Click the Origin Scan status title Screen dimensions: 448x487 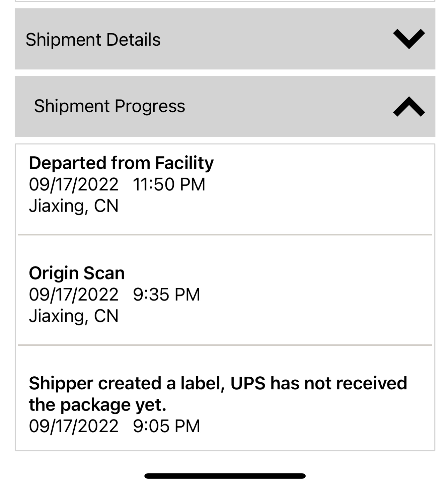76,273
